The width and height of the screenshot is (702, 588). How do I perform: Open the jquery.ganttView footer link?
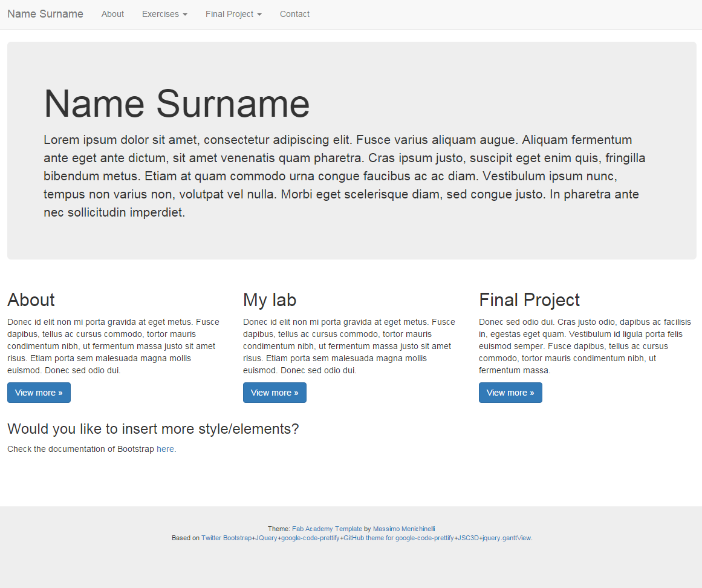point(507,538)
